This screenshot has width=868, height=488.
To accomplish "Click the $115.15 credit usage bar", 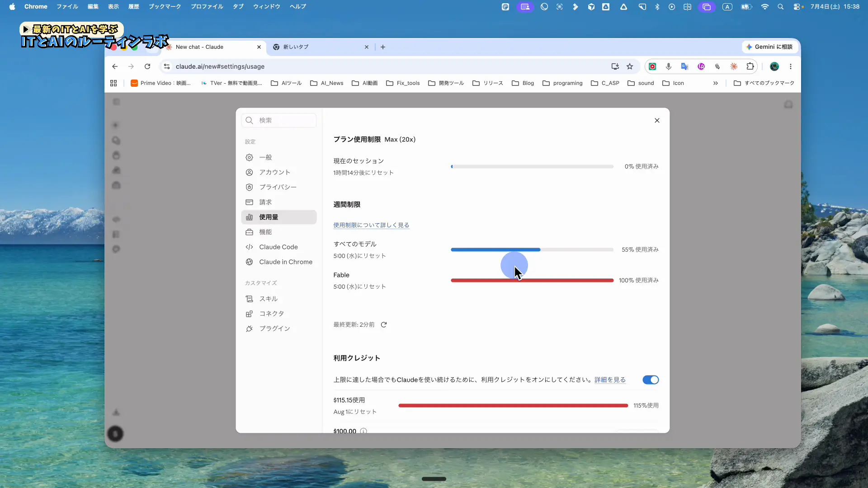I will 513,405.
